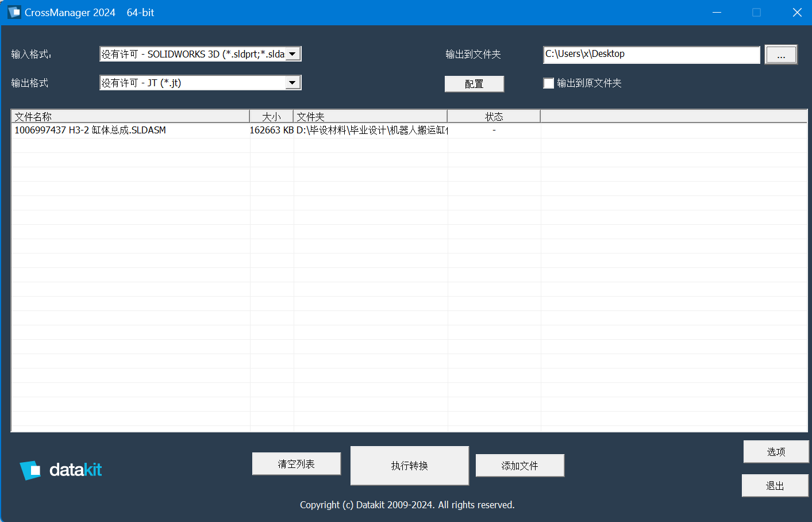The width and height of the screenshot is (812, 522).
Task: Enable the 输出到原文件夹 checkbox
Action: (549, 83)
